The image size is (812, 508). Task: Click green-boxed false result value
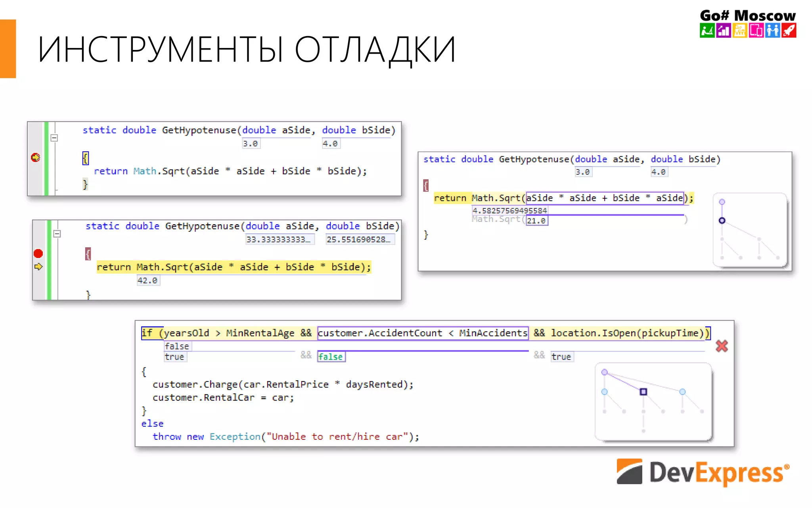(331, 357)
